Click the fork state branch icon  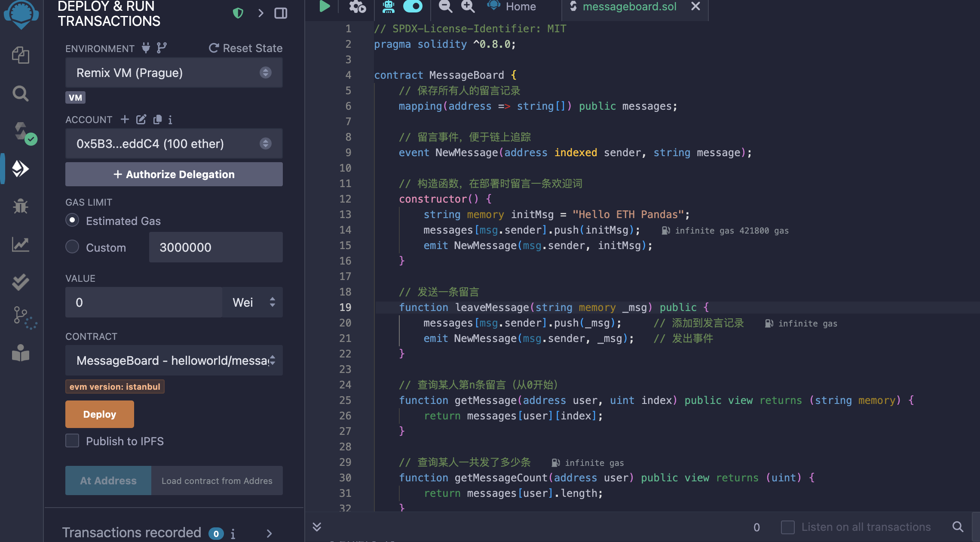pyautogui.click(x=162, y=48)
